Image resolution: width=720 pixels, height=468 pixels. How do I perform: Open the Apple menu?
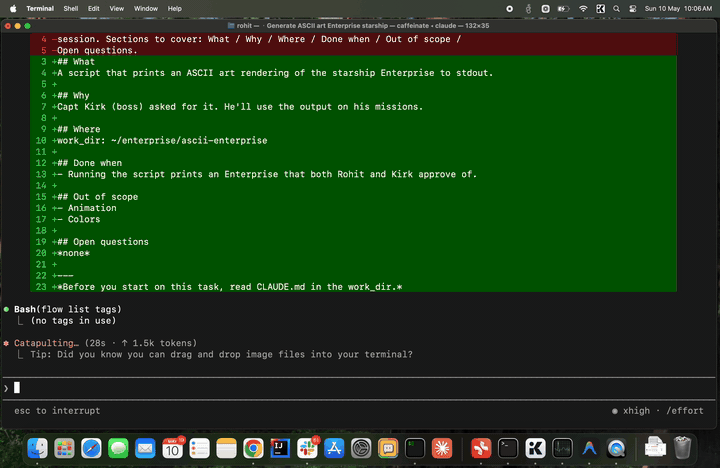point(13,8)
